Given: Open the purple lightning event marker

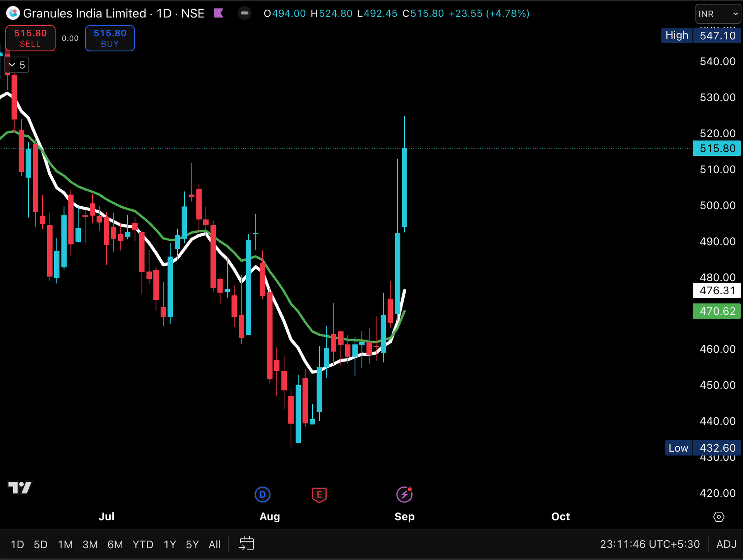Looking at the screenshot, I should 404,494.
